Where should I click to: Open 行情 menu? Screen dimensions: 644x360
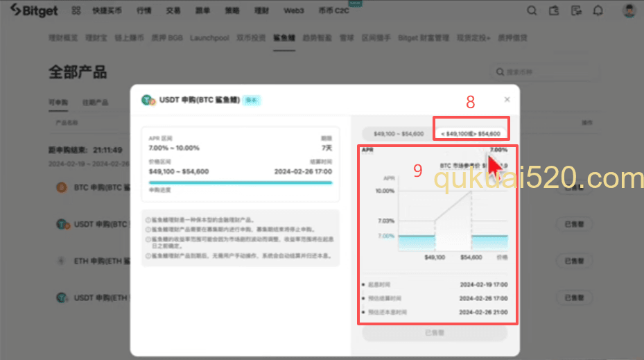(143, 10)
